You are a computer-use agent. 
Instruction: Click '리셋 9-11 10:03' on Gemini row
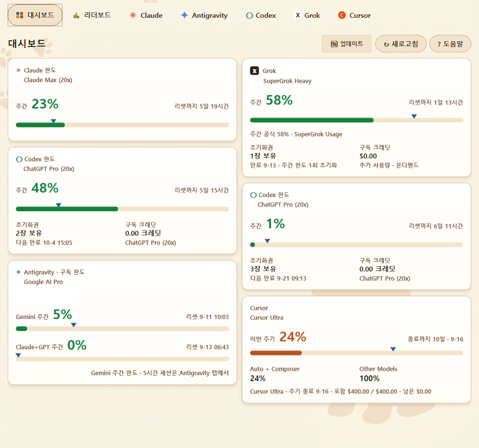(x=207, y=317)
